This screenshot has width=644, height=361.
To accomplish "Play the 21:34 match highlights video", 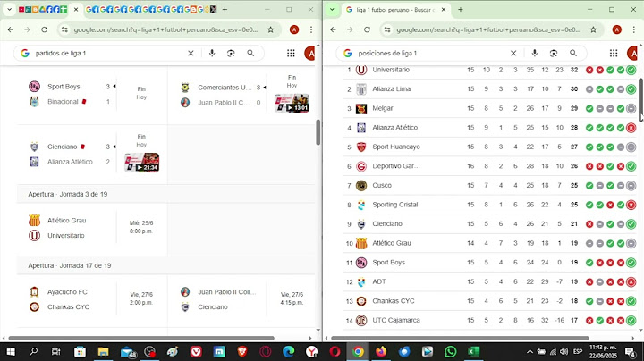I will click(x=141, y=163).
